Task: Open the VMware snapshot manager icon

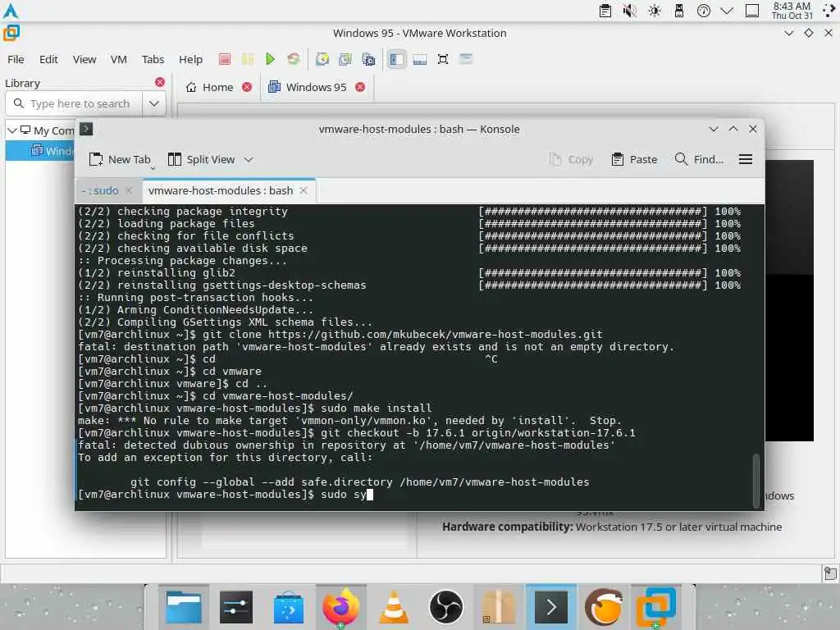Action: (x=368, y=59)
